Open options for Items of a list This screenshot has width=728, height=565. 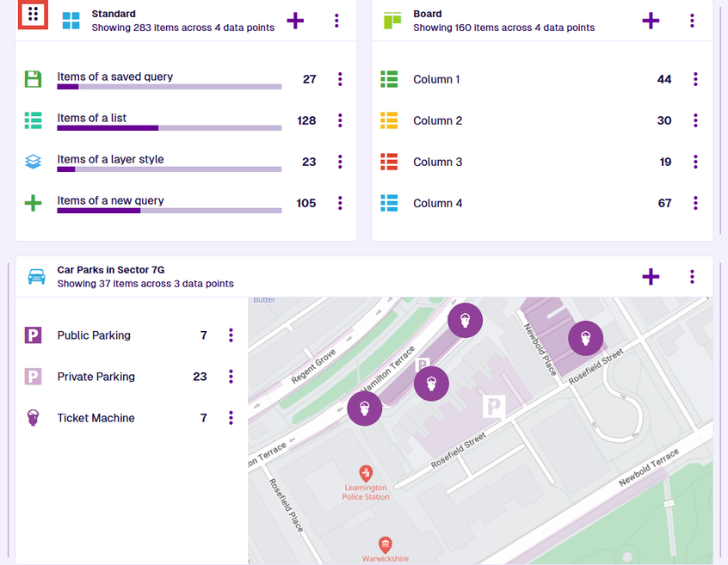[340, 120]
